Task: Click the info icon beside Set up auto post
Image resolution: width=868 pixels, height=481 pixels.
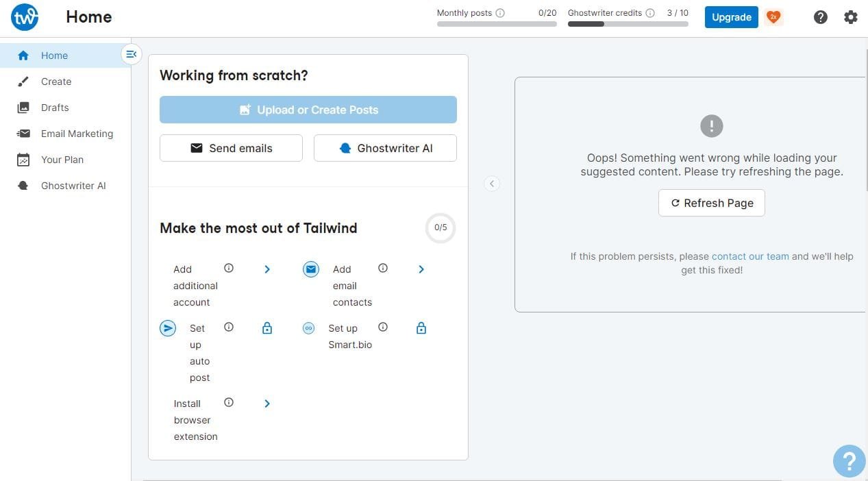Action: (x=228, y=327)
